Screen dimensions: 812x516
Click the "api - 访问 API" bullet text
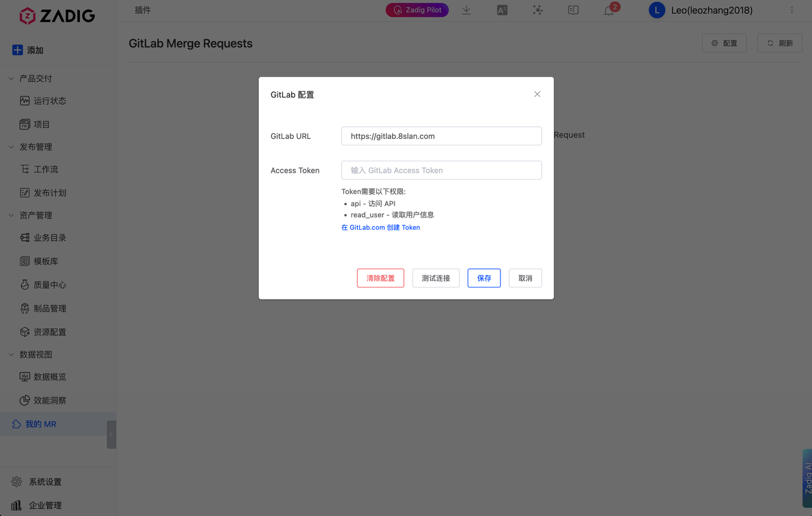tap(373, 204)
